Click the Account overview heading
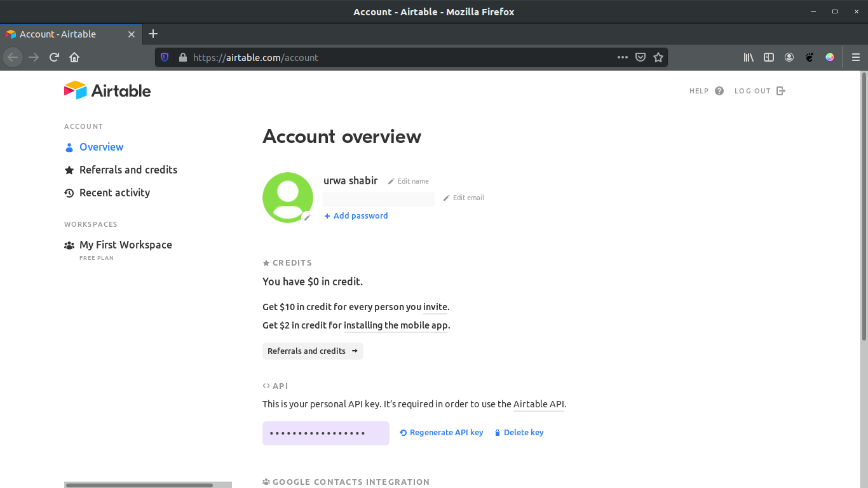Screen dimensions: 868x488 342,137
